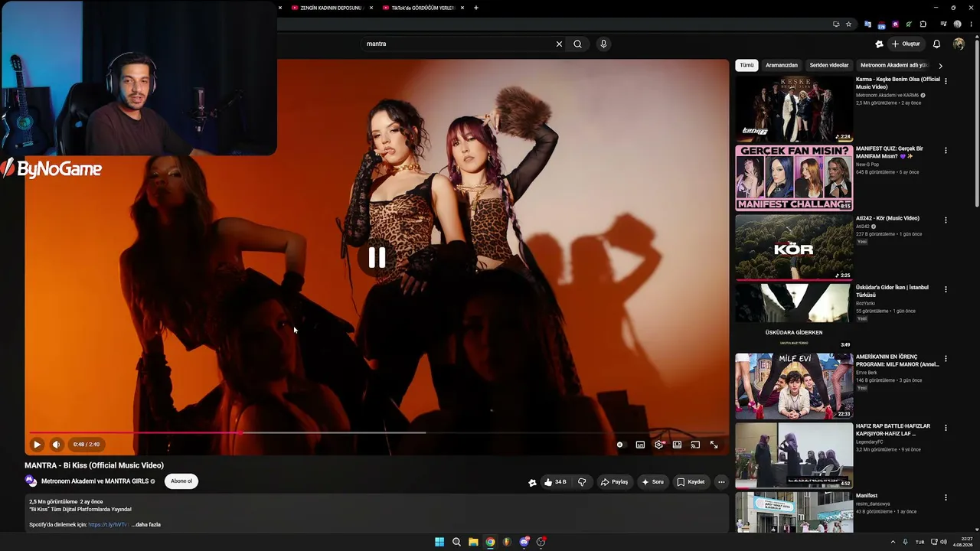Select the Metronom Akademi filter chip

coord(893,66)
